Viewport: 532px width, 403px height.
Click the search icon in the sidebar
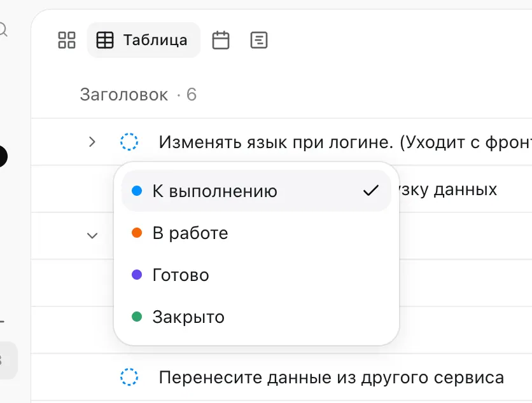[3, 30]
